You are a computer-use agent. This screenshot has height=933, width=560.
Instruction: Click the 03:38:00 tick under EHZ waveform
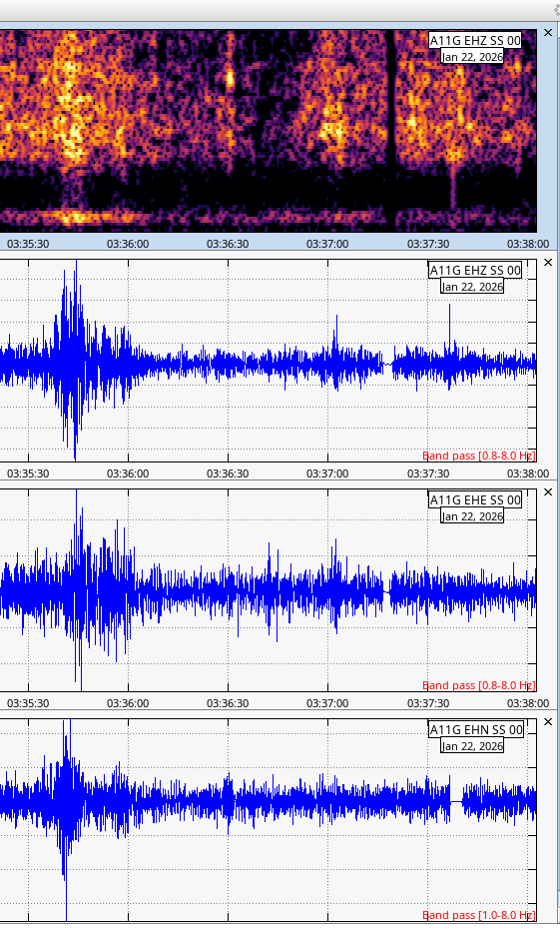click(528, 473)
